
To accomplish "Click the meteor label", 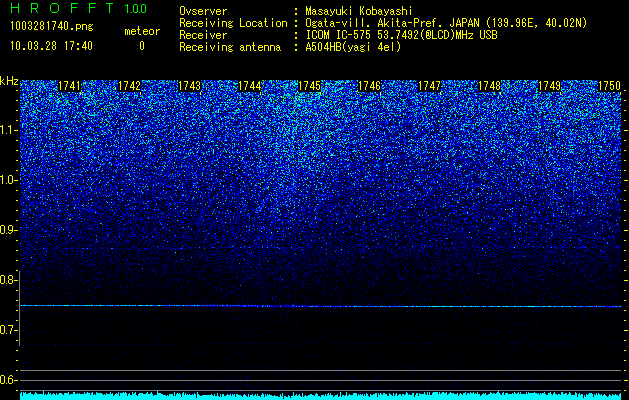I will (142, 31).
